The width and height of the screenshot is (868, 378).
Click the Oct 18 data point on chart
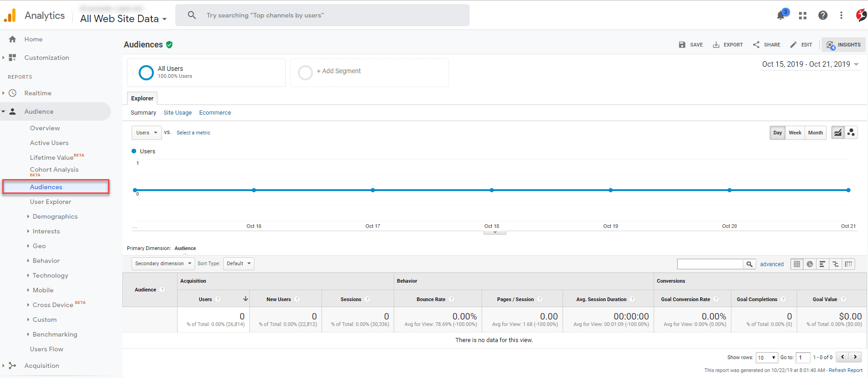(x=492, y=190)
